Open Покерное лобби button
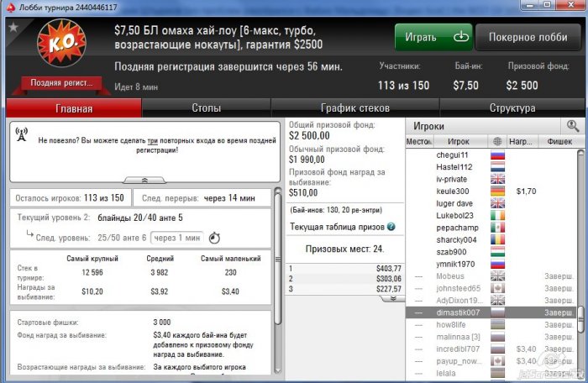Image resolution: width=588 pixels, height=383 pixels. click(x=528, y=37)
